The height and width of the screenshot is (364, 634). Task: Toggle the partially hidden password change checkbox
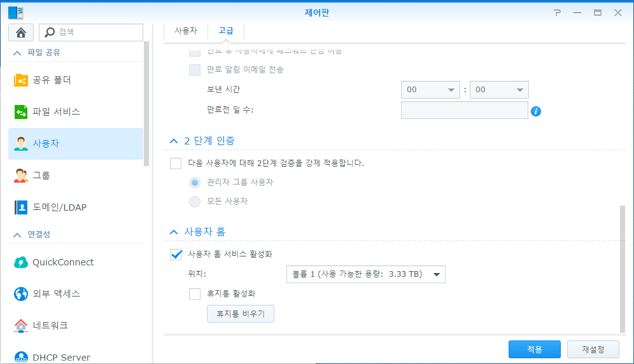pyautogui.click(x=195, y=52)
